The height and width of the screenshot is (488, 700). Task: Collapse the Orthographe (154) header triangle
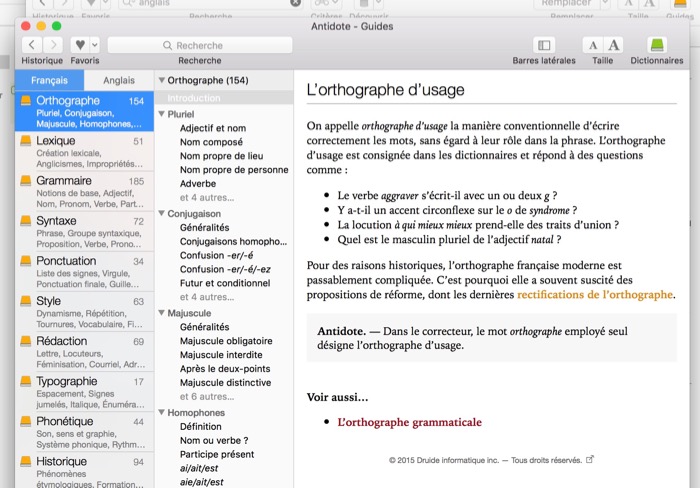(162, 80)
